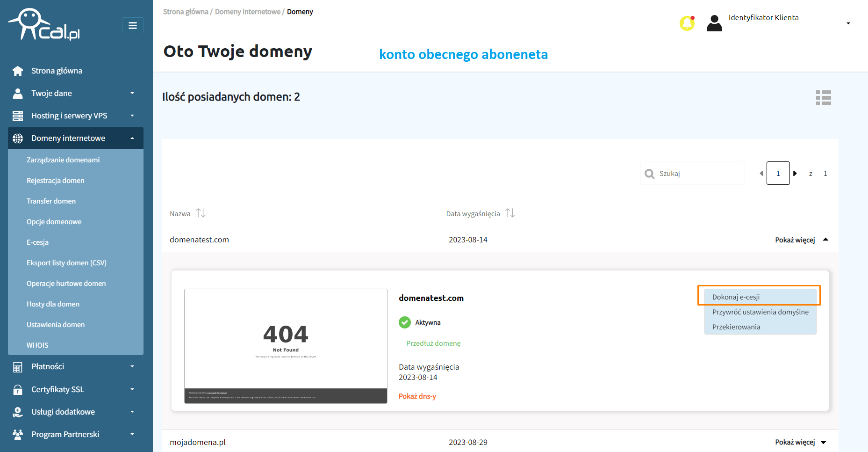The image size is (868, 452).
Task: Click Przedłuż domenę link
Action: [433, 343]
